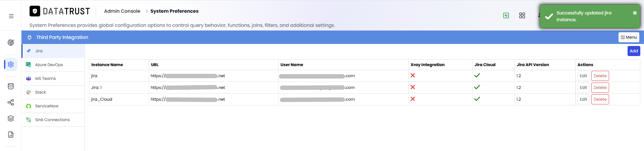Click the DataTrust shield logo
This screenshot has height=151, width=644.
click(x=35, y=11)
